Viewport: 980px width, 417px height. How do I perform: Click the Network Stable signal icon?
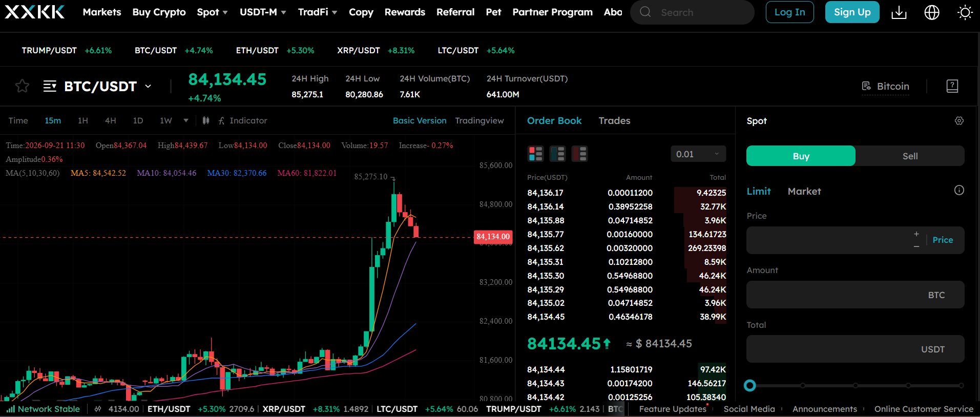[11, 409]
